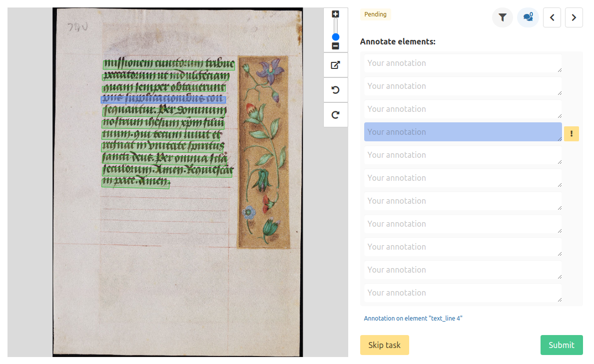Viewport: 594px width, 364px height.
Task: Select the first green text line region
Action: (x=169, y=65)
